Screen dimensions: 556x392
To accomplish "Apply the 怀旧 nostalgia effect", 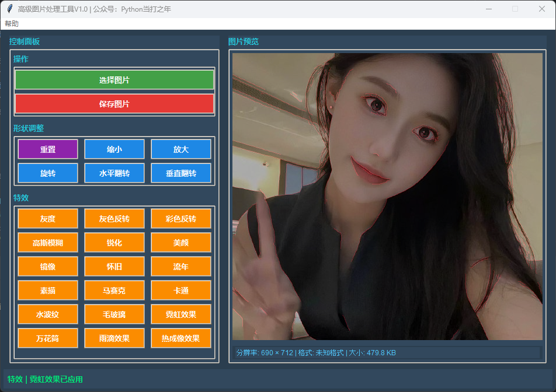I will tap(114, 266).
